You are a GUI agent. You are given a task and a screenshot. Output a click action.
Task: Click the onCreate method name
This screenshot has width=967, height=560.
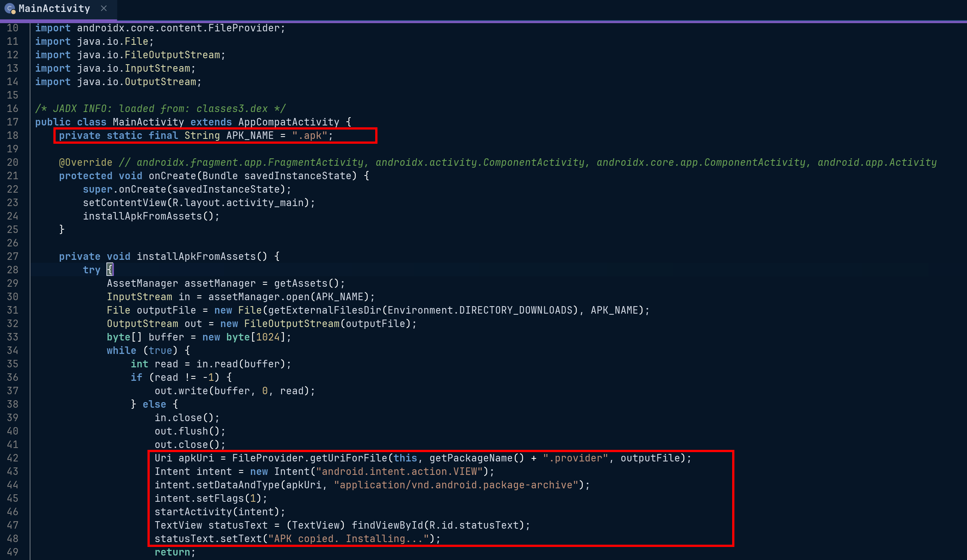coord(172,176)
